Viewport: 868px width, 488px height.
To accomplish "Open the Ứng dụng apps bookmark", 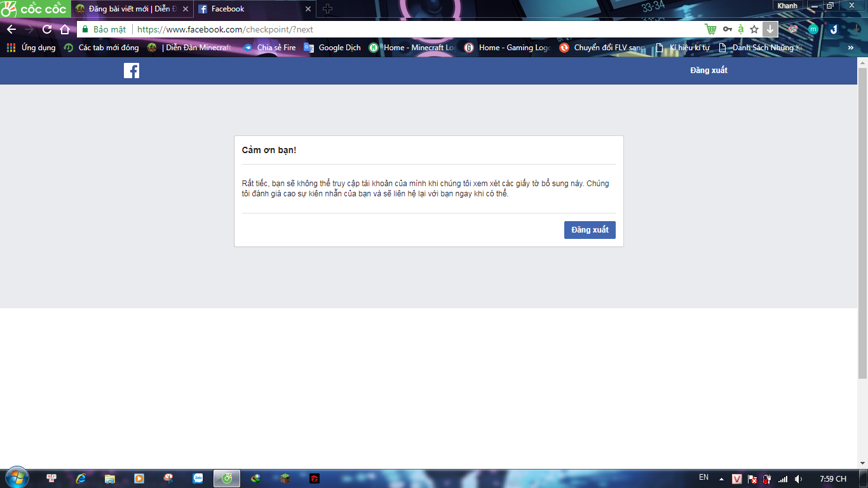I will pyautogui.click(x=31, y=48).
